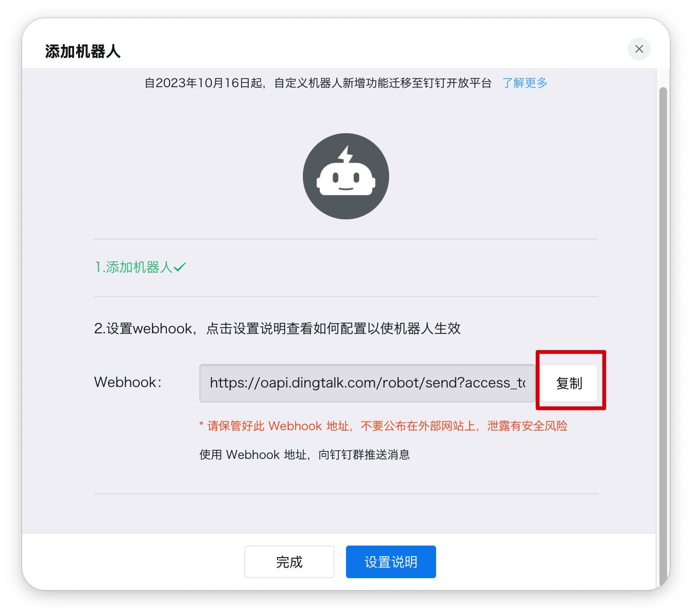The height and width of the screenshot is (616, 692).
Task: Click the 添加机器人 dialog title
Action: point(82,51)
